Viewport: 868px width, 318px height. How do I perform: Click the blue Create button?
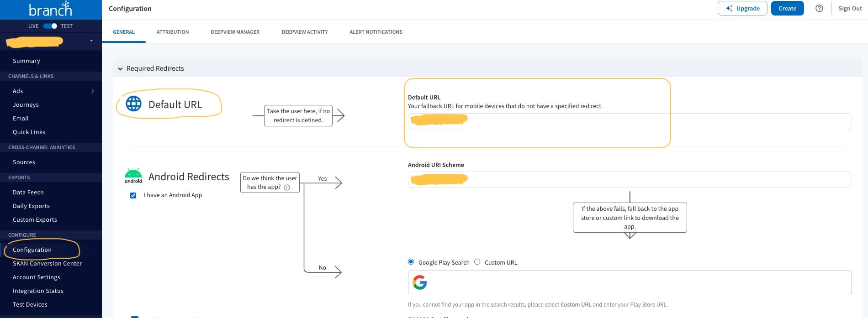[x=787, y=8]
